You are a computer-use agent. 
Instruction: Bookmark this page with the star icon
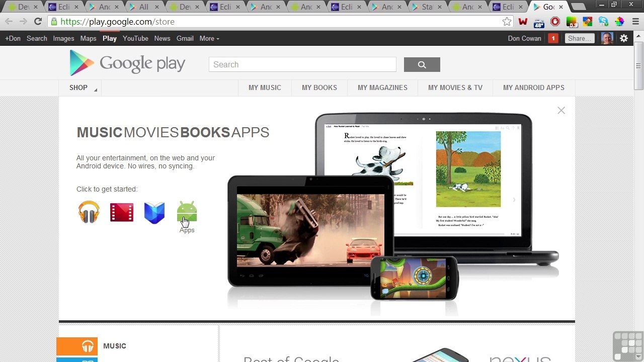(x=507, y=22)
